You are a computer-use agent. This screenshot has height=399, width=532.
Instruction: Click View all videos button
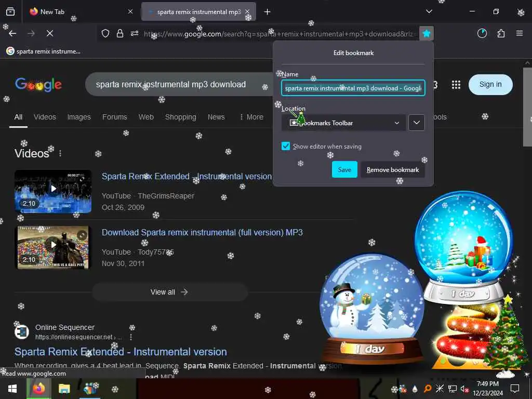170,292
